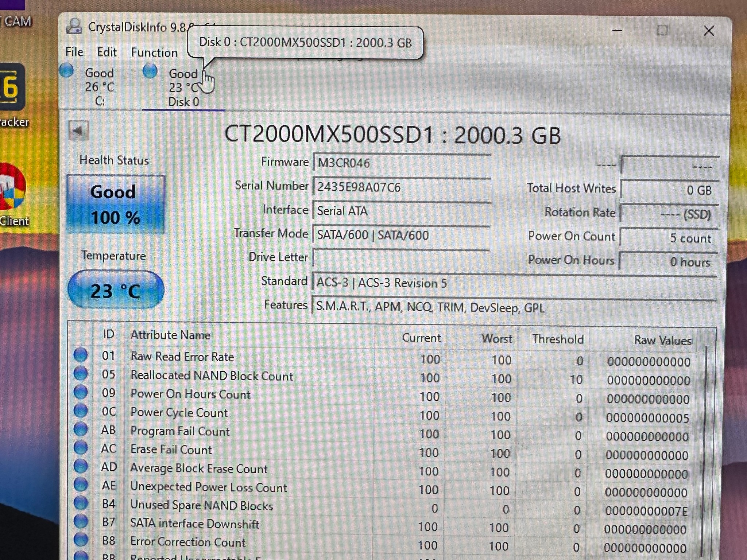Click raw value 000000000005 of Power Cycle Count
The image size is (747, 560).
point(648,418)
